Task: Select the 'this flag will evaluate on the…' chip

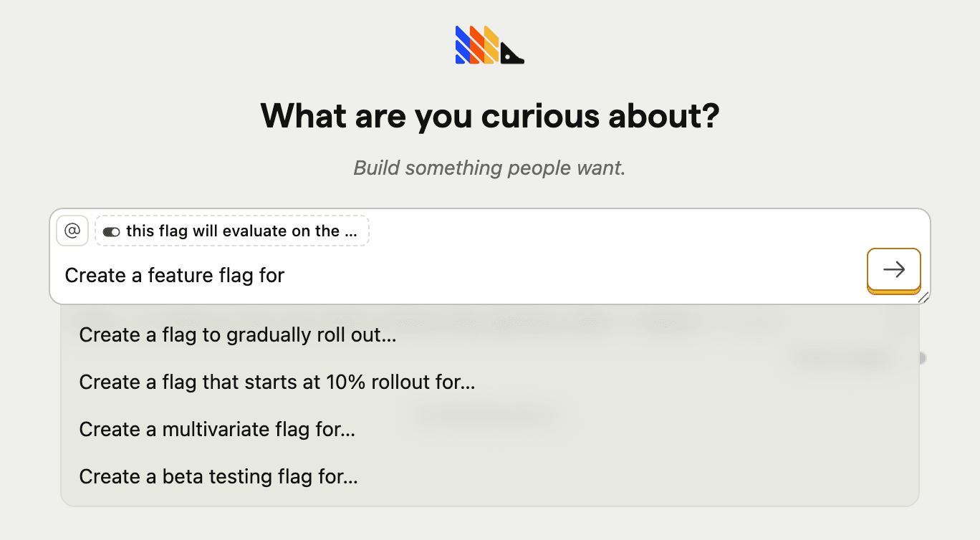Action: pos(232,231)
